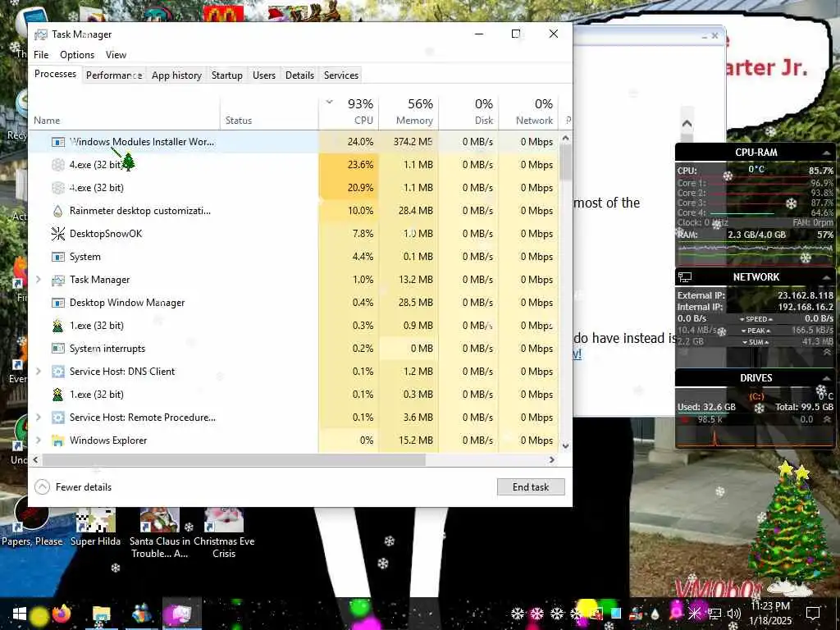This screenshot has width=840, height=630.
Task: Click the Service Host: DNS Client gear icon
Action: point(58,372)
